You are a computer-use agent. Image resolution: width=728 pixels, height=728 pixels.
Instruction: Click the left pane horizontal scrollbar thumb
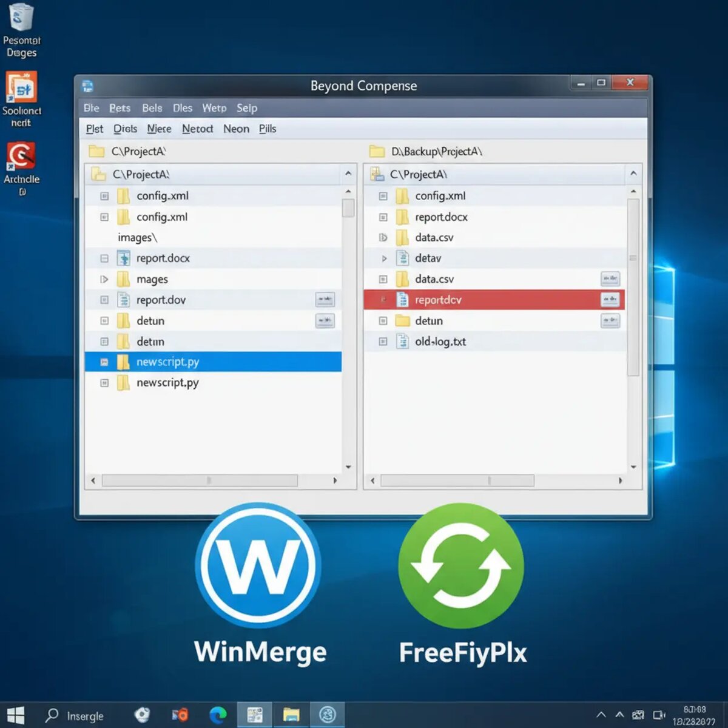[x=200, y=480]
